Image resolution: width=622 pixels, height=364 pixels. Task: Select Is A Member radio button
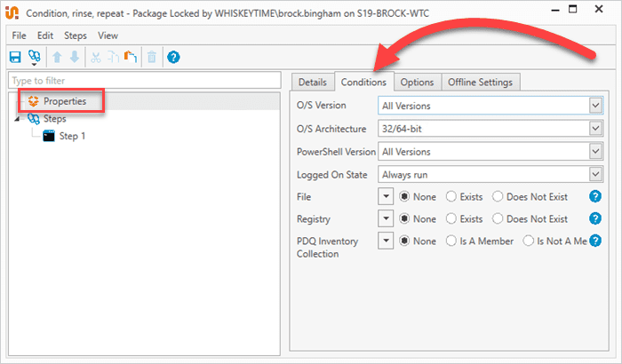451,241
